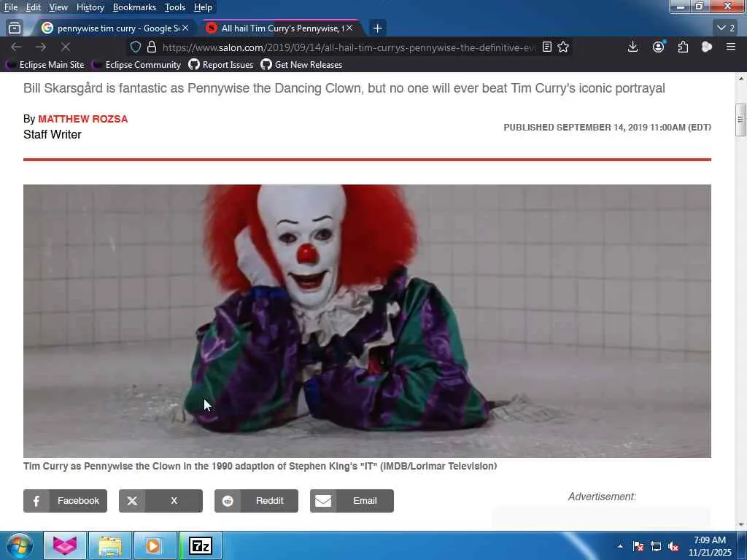
Task: Open Action Center flag icon
Action: point(638,546)
